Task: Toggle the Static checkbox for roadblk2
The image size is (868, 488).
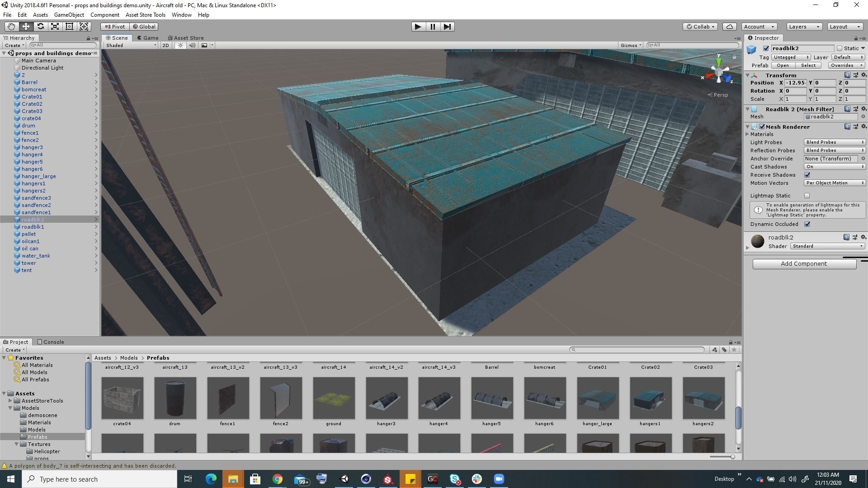Action: click(840, 48)
